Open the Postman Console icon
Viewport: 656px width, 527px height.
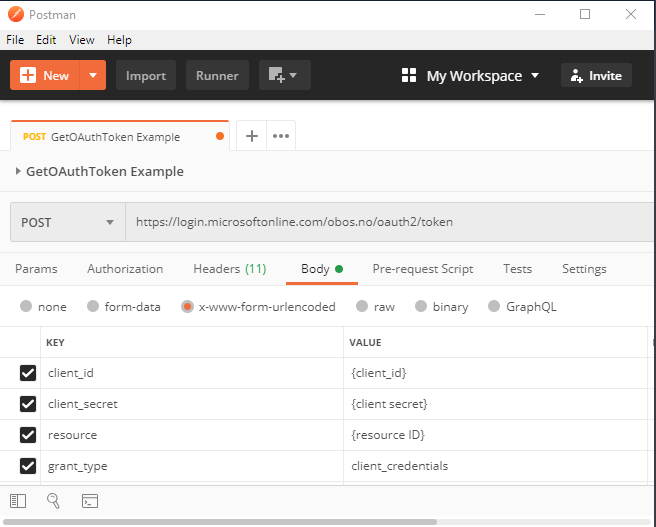(x=89, y=500)
